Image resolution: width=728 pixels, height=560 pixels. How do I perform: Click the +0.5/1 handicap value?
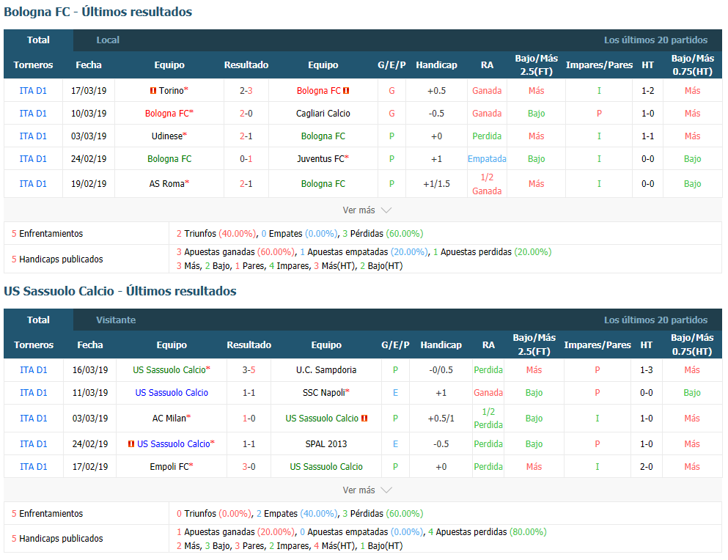[x=441, y=419]
